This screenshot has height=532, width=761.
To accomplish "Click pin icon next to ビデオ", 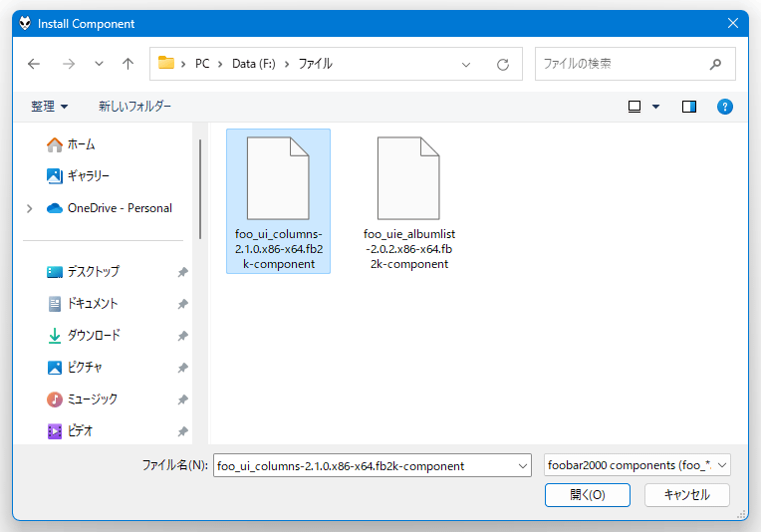I will 182,431.
